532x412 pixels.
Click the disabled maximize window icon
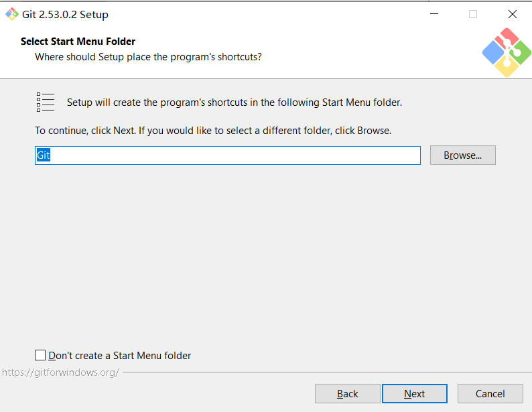click(x=473, y=14)
